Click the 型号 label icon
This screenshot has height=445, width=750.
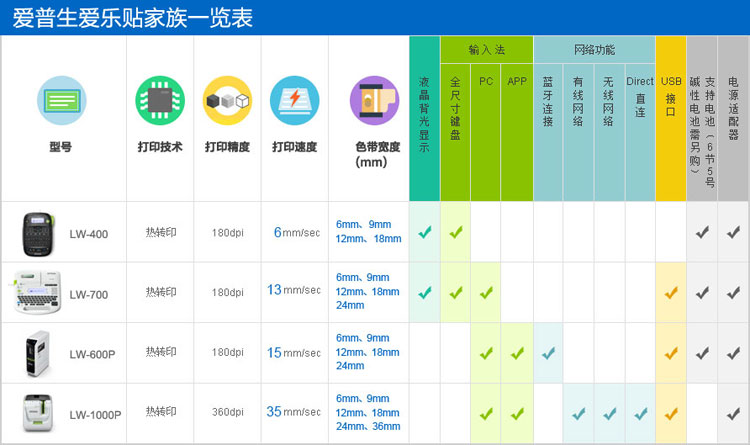(62, 100)
